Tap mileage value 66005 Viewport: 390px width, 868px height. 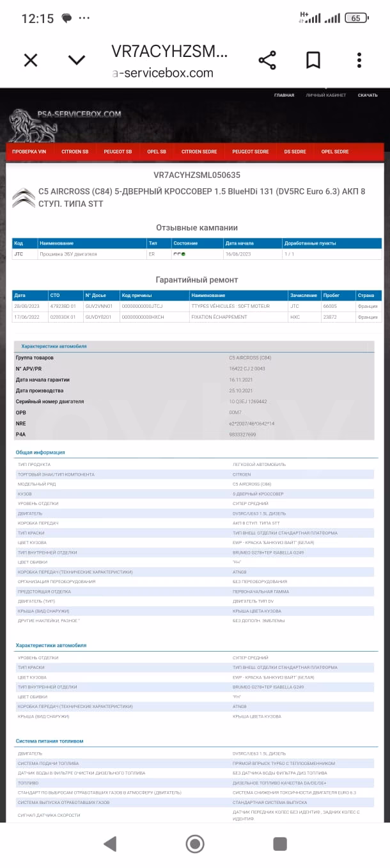(x=330, y=306)
